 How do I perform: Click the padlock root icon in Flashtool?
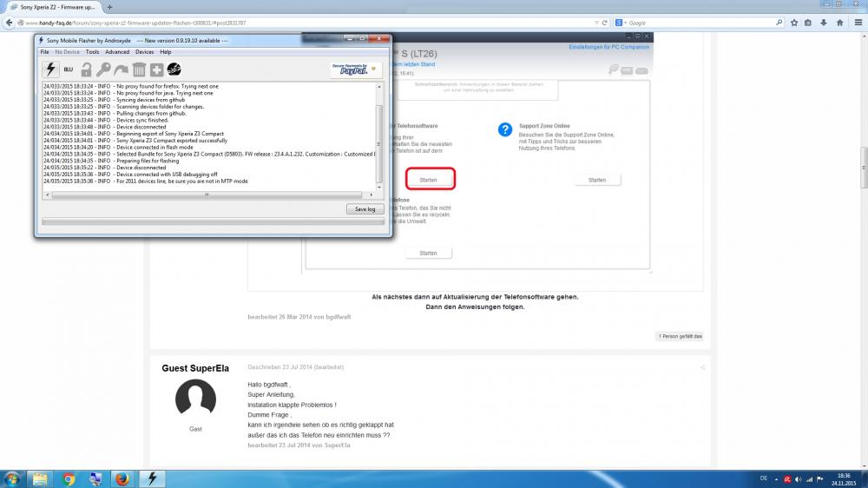point(86,69)
